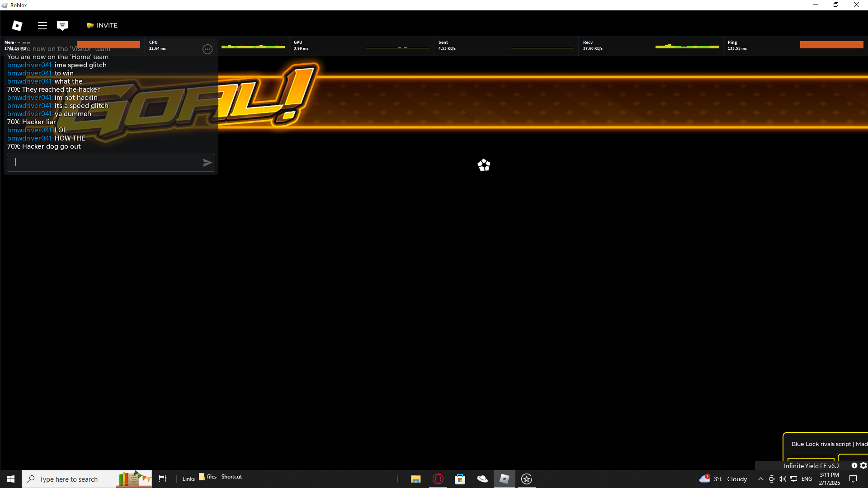Click the Infinite Yield FE v6.2 title bar

click(x=811, y=466)
